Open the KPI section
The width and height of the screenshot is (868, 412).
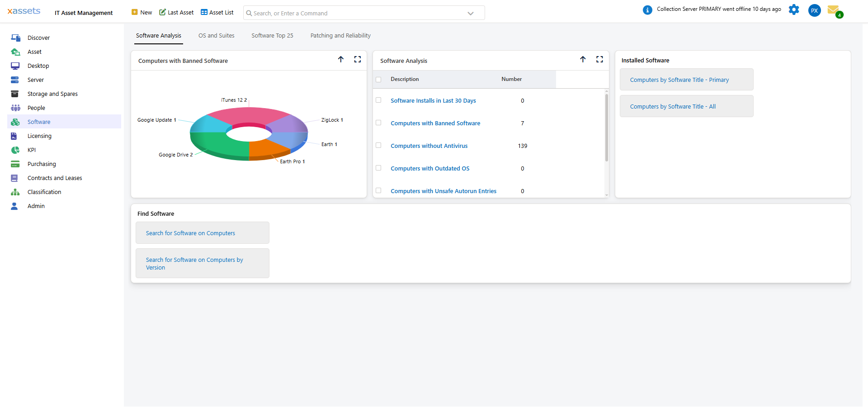pyautogui.click(x=32, y=150)
